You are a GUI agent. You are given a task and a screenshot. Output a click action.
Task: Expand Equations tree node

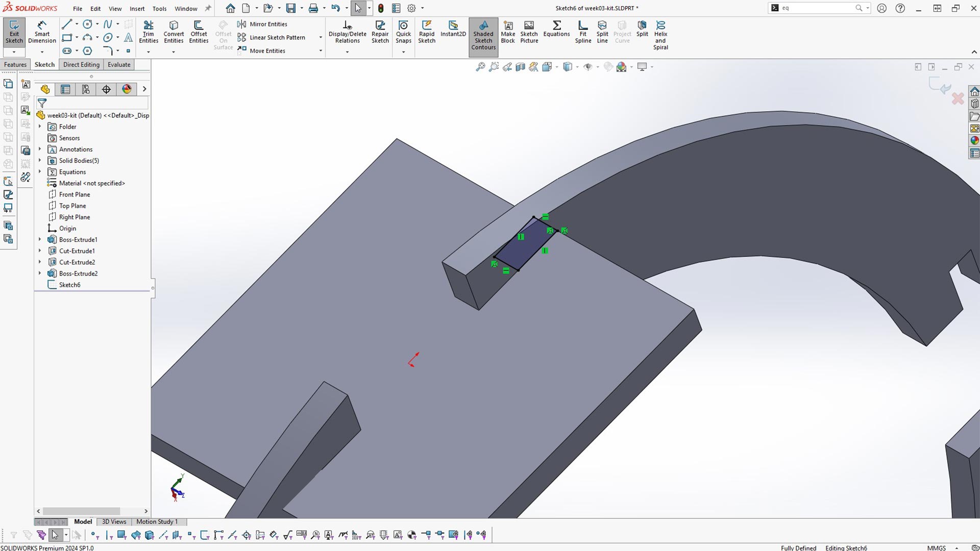[40, 171]
